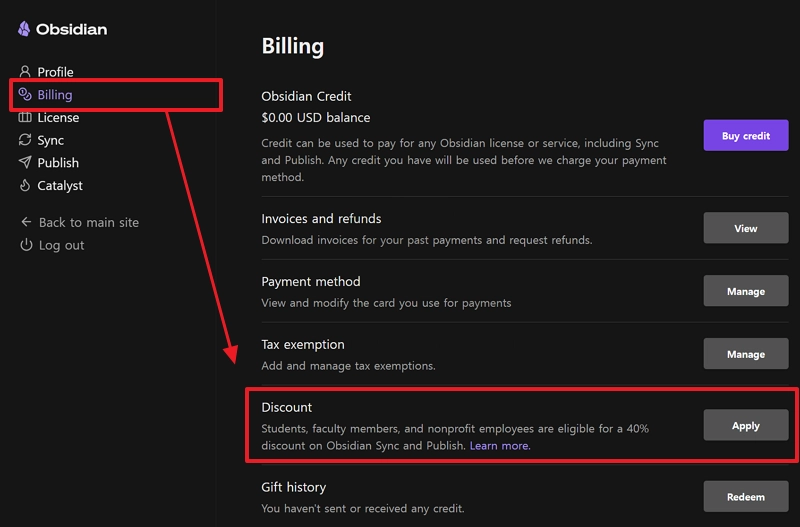
Task: Redeem a gift credit
Action: (x=745, y=496)
